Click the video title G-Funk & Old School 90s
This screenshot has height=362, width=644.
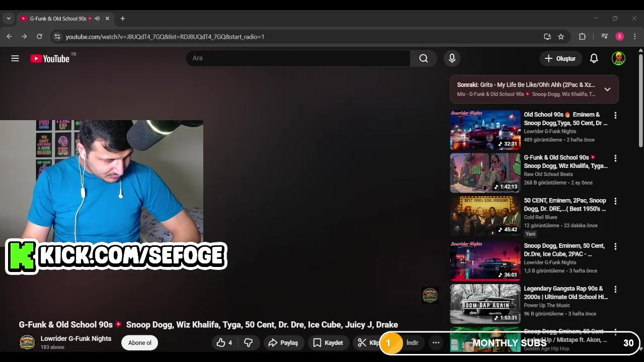coord(208,325)
